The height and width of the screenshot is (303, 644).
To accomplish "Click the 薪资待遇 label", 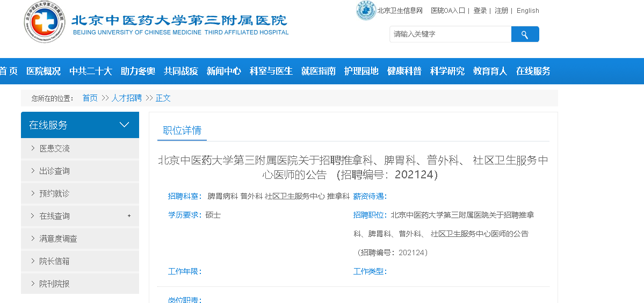I will (x=370, y=196).
